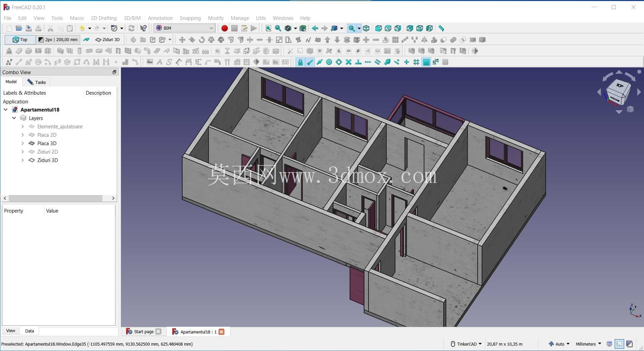Save the document with the Save icon

[29, 28]
